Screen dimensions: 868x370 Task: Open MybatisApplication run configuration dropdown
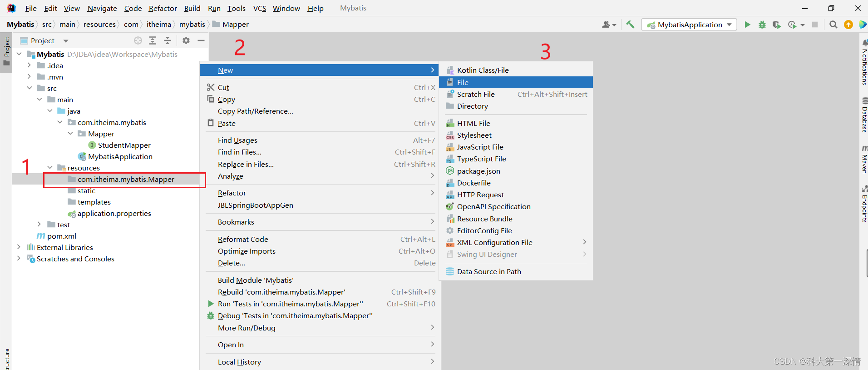point(689,25)
